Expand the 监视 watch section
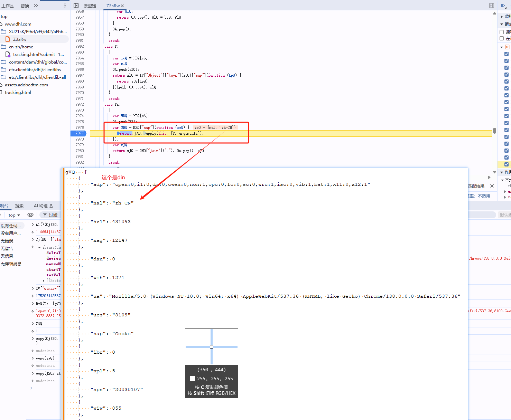 pyautogui.click(x=502, y=17)
